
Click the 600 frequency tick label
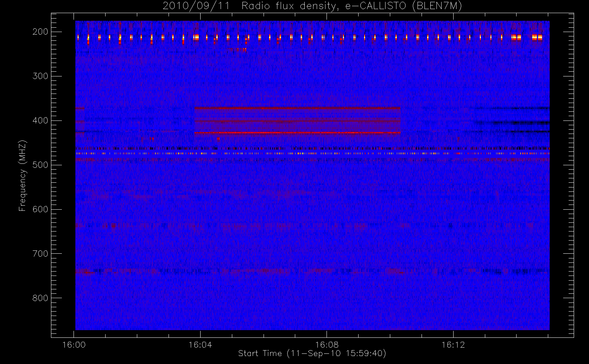click(x=40, y=209)
